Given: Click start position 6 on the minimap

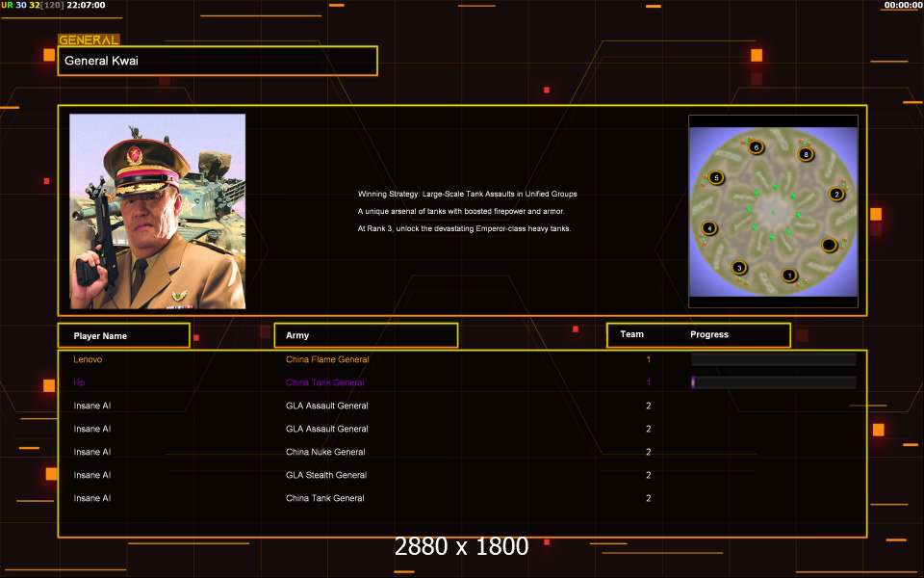Looking at the screenshot, I should 757,146.
